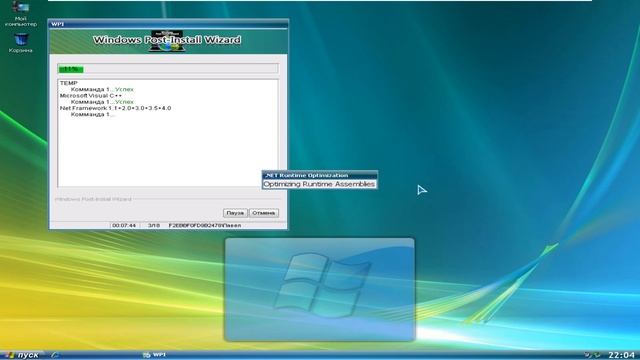Click the elapsed time 00:07:44 status

click(x=124, y=225)
